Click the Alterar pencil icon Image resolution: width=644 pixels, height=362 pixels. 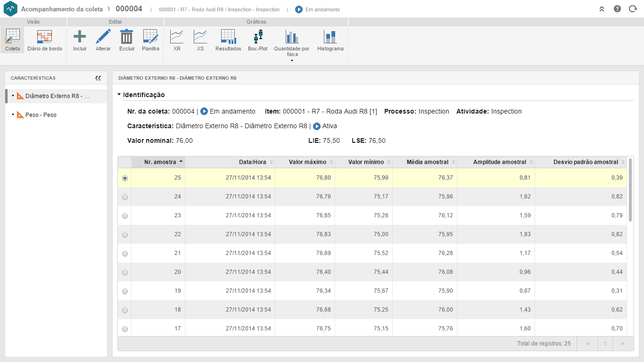[x=103, y=36]
